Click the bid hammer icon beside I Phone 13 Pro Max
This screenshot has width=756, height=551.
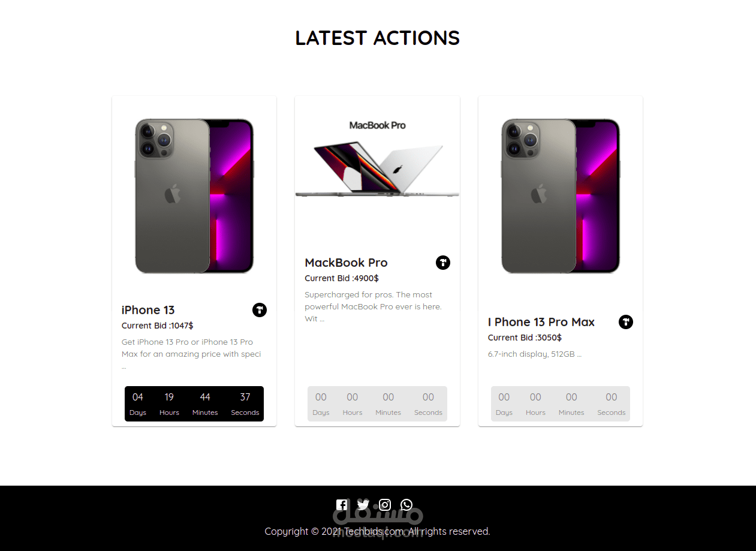[626, 322]
